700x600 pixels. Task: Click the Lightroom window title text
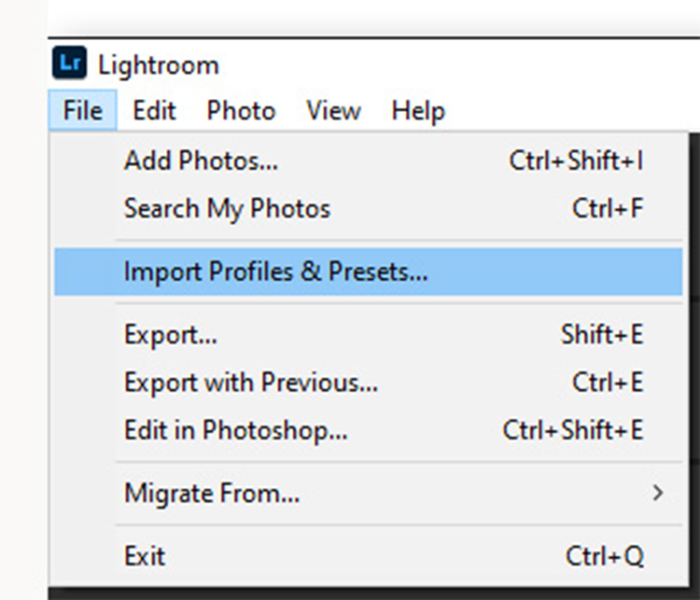(158, 65)
